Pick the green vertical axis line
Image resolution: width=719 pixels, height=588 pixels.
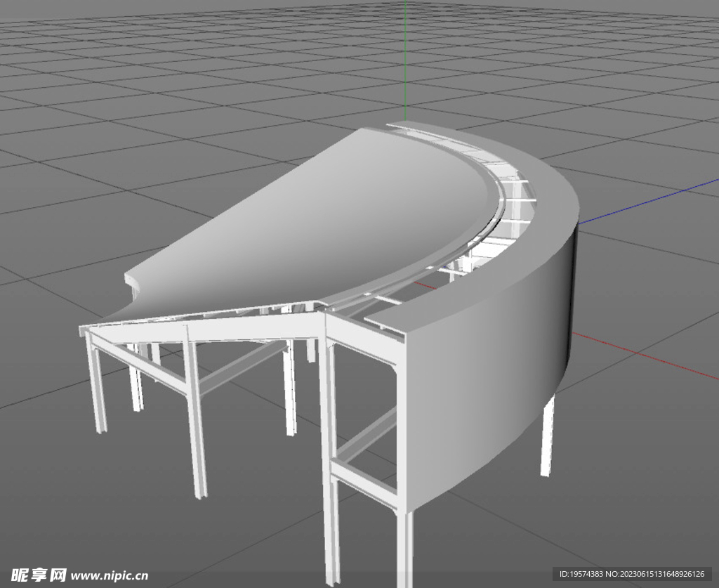coord(405,60)
